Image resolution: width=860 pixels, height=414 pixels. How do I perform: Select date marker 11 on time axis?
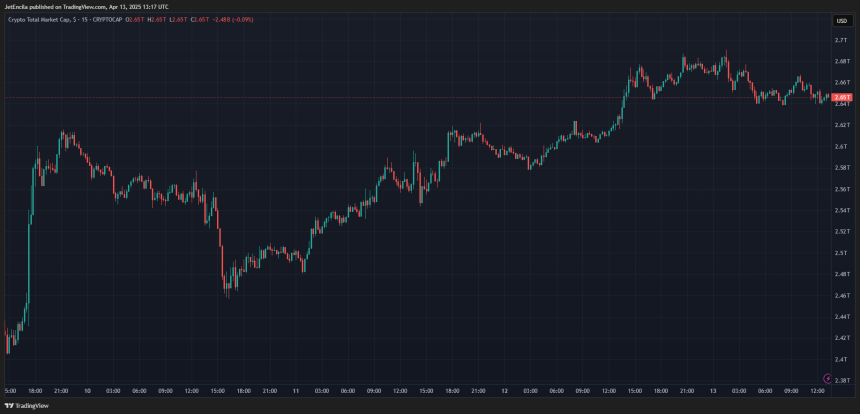point(296,391)
